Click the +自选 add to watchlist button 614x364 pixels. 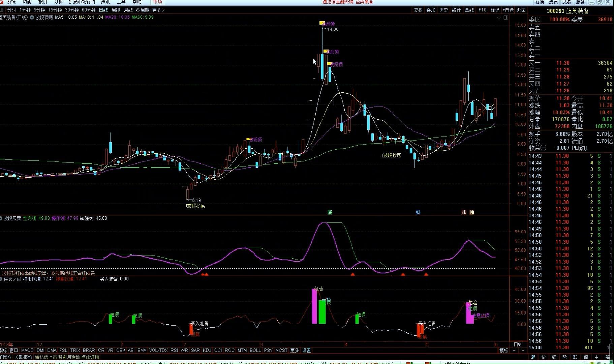pyautogui.click(x=508, y=10)
